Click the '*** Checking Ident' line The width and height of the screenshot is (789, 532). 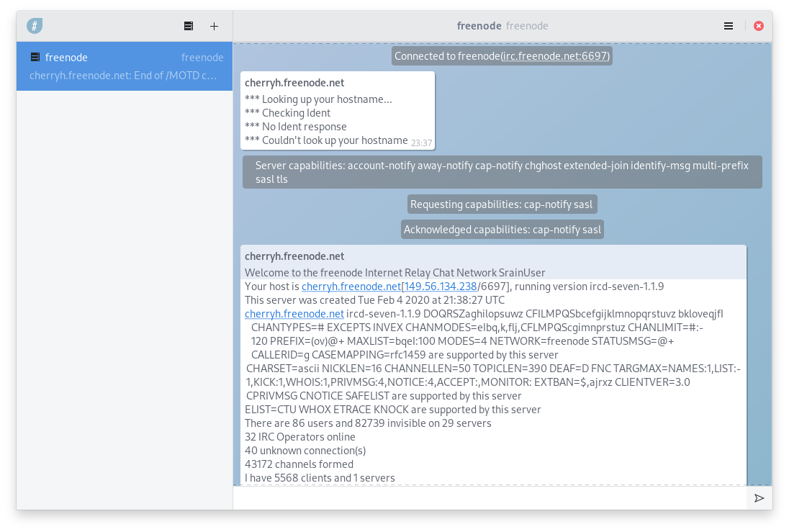click(x=287, y=113)
